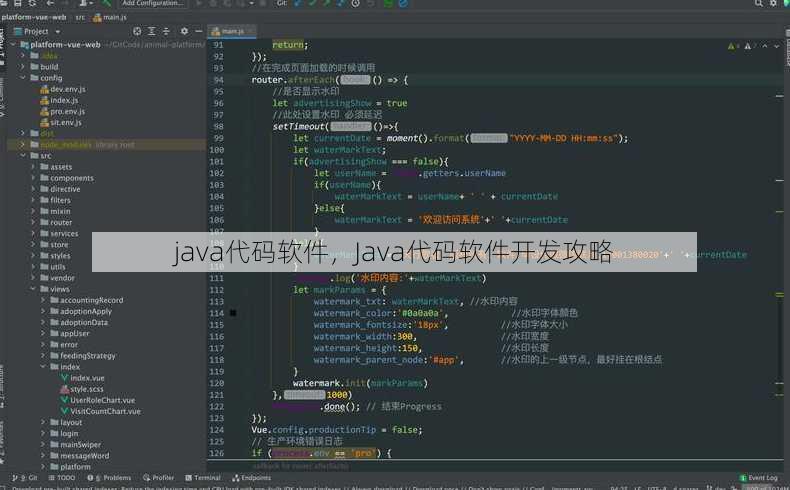Viewport: 790px width, 490px height.
Task: Open the Add Configuration dropdown
Action: 153,3
